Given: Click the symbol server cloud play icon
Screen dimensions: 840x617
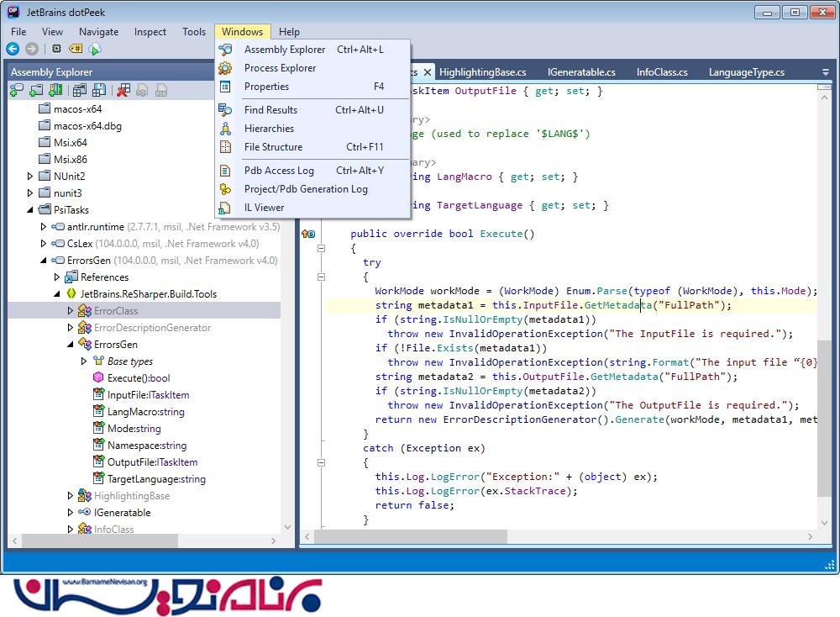Looking at the screenshot, I should click(95, 50).
